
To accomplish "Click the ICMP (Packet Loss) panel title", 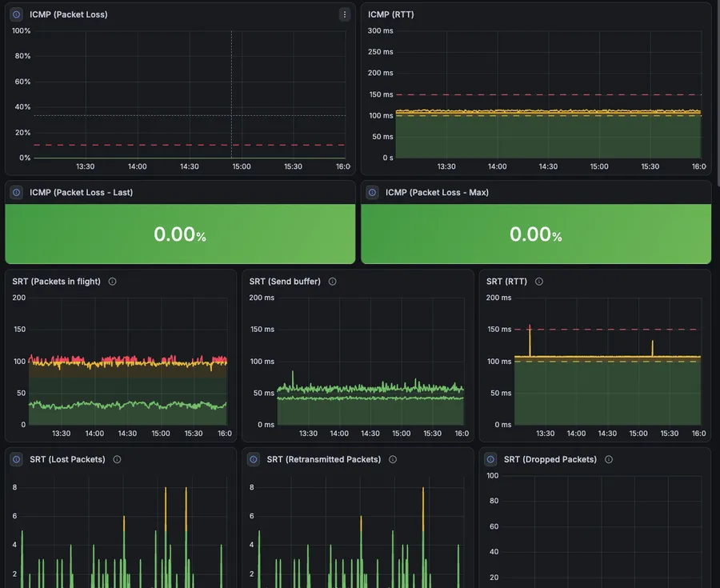I will coord(69,14).
